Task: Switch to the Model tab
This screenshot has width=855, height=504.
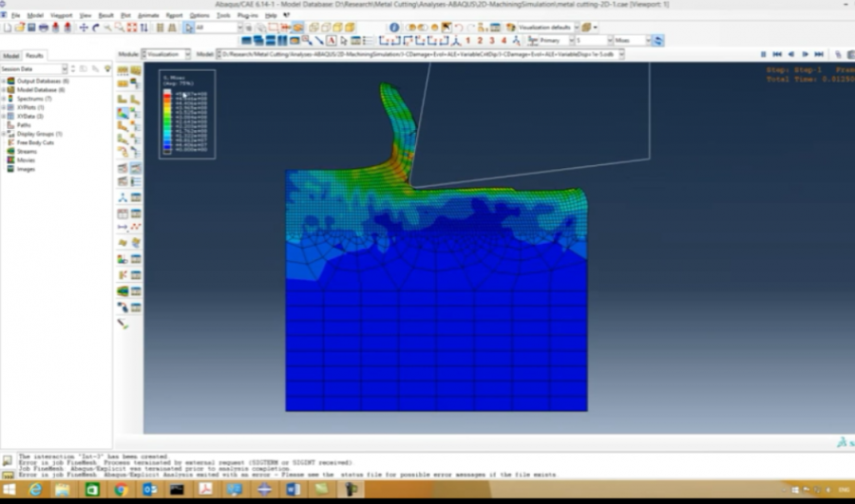Action: pos(11,55)
